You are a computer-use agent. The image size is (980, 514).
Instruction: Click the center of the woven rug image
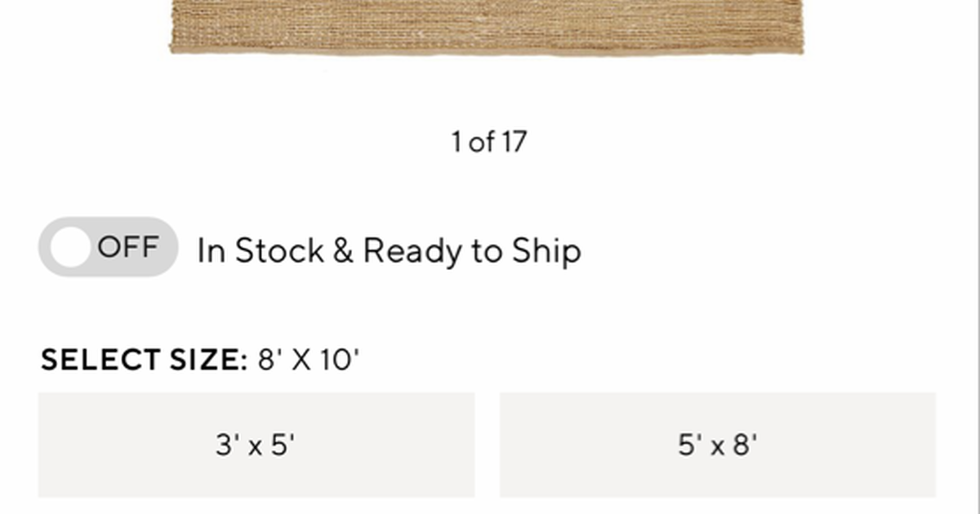(487, 23)
